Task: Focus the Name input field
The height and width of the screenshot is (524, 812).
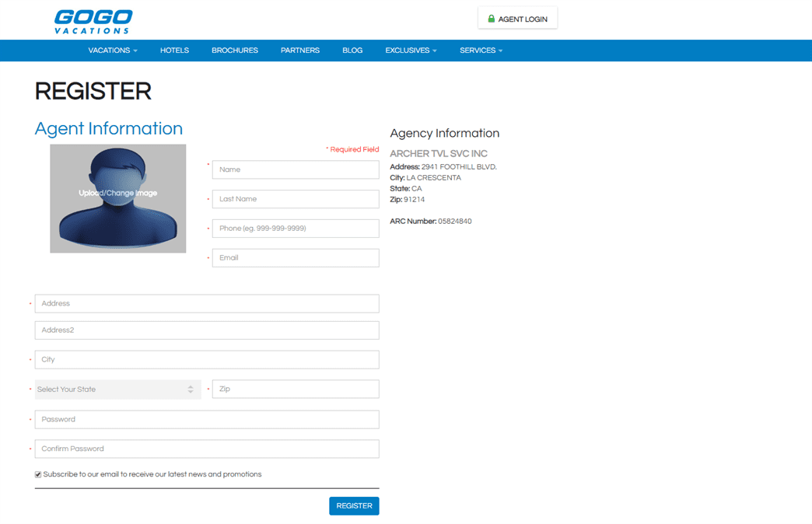Action: click(296, 169)
